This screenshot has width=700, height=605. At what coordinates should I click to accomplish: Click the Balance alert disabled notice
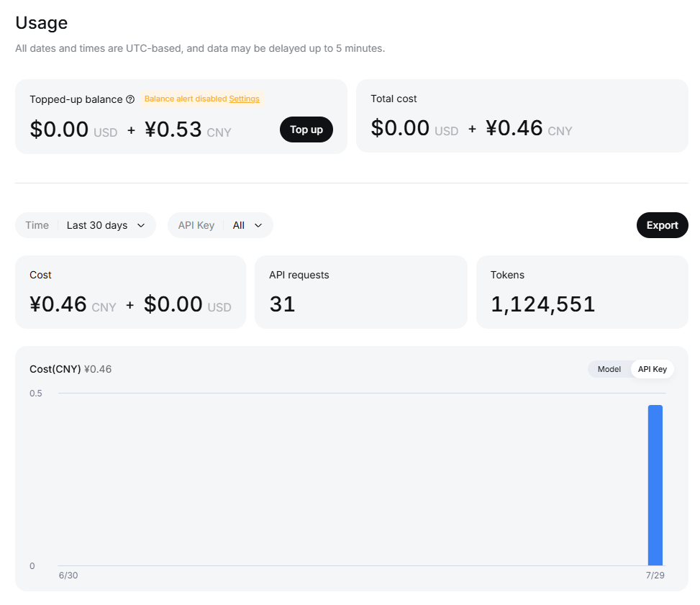click(201, 99)
